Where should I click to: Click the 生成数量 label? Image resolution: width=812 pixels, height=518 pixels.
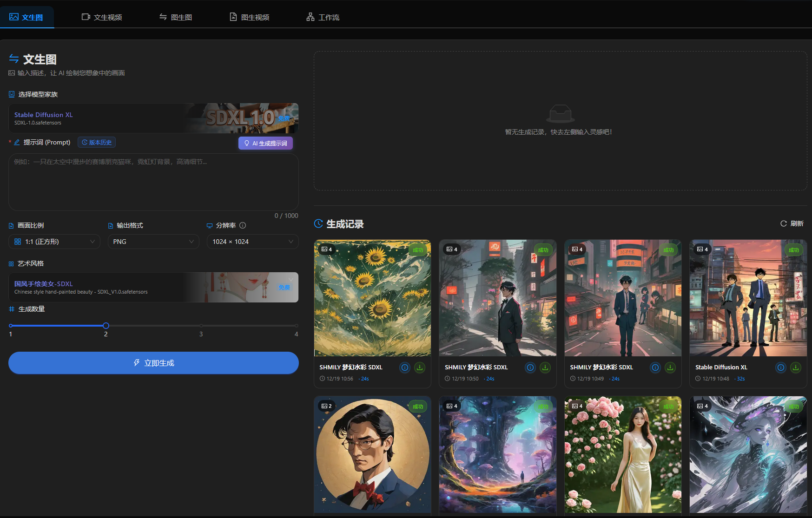[x=32, y=309]
